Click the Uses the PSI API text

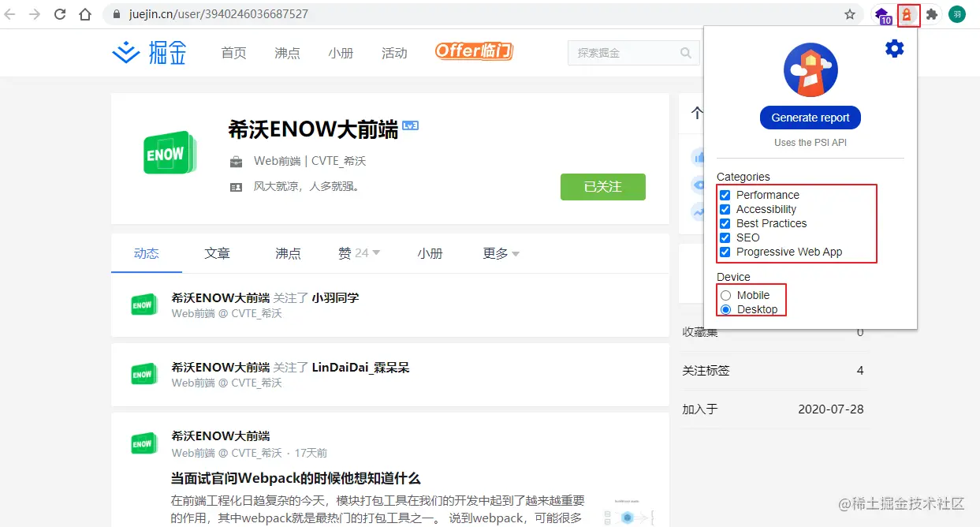tap(810, 143)
